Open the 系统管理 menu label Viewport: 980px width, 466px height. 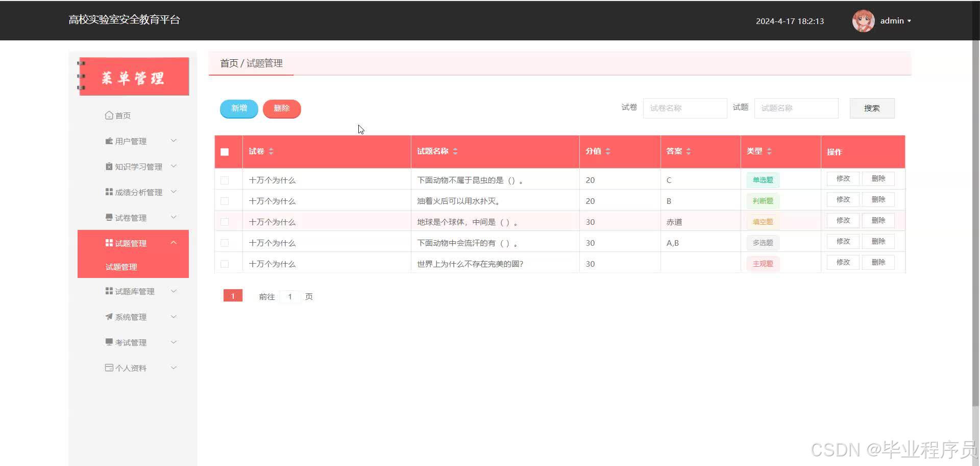(131, 317)
